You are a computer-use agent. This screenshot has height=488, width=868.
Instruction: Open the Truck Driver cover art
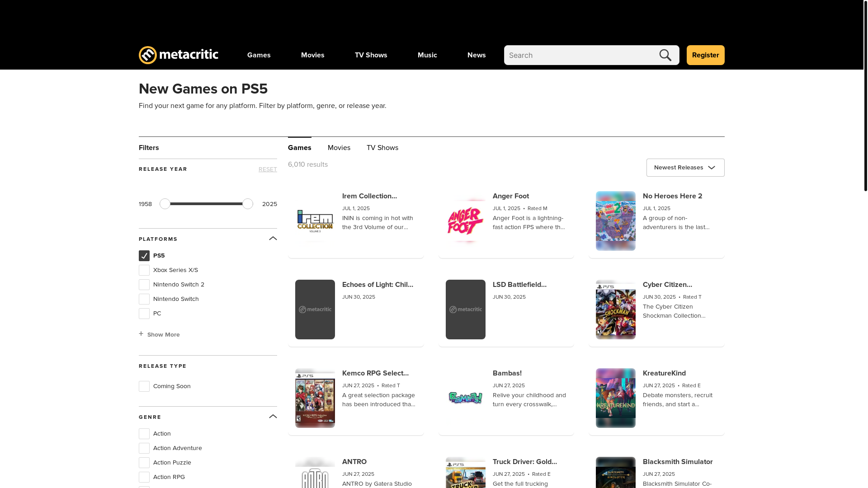[x=466, y=473]
